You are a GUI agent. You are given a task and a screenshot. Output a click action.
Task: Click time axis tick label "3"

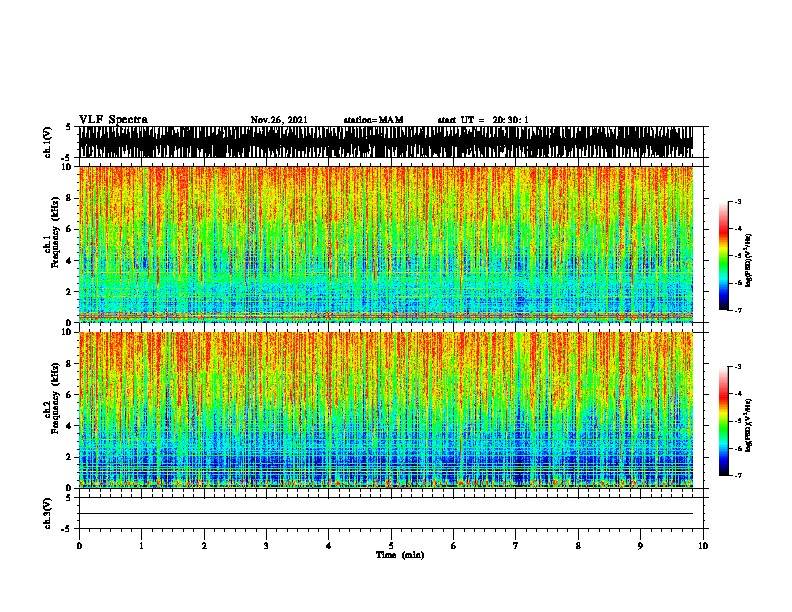coord(266,545)
